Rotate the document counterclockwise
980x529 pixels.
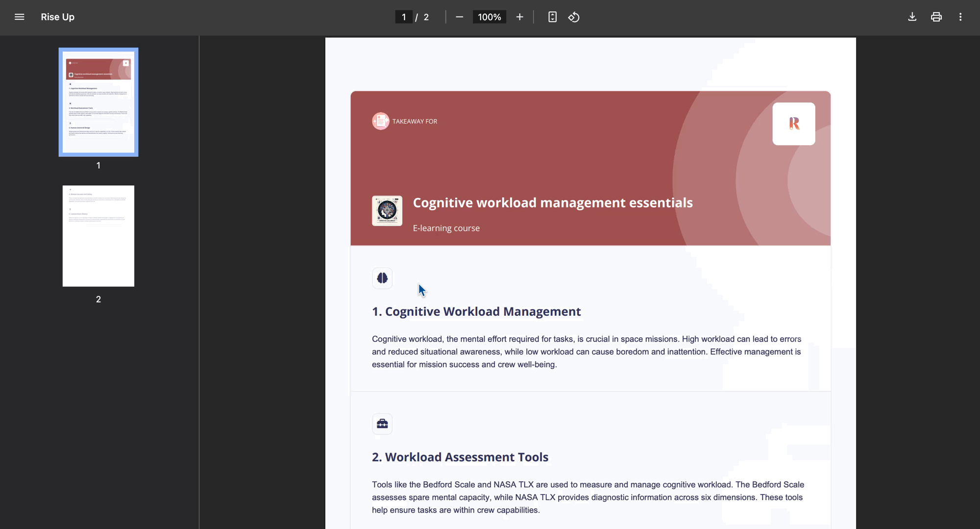[574, 17]
